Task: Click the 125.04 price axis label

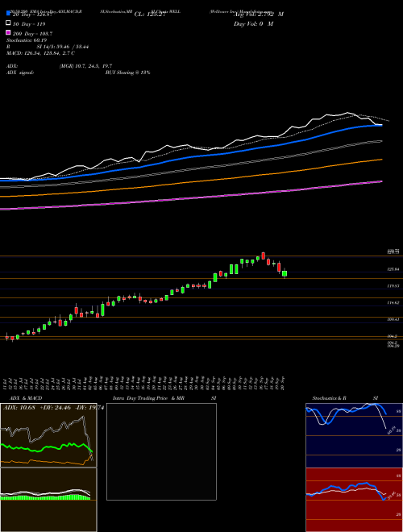Action: point(393,269)
